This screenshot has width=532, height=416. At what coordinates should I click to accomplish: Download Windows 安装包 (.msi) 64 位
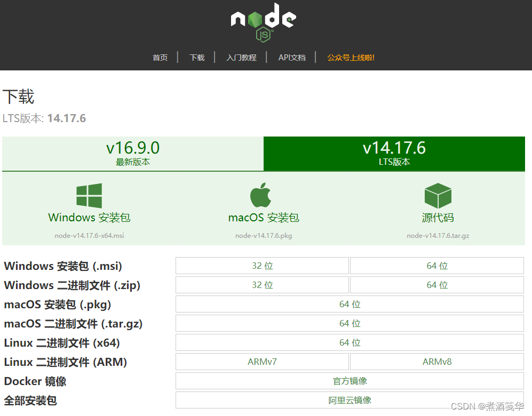coord(437,266)
